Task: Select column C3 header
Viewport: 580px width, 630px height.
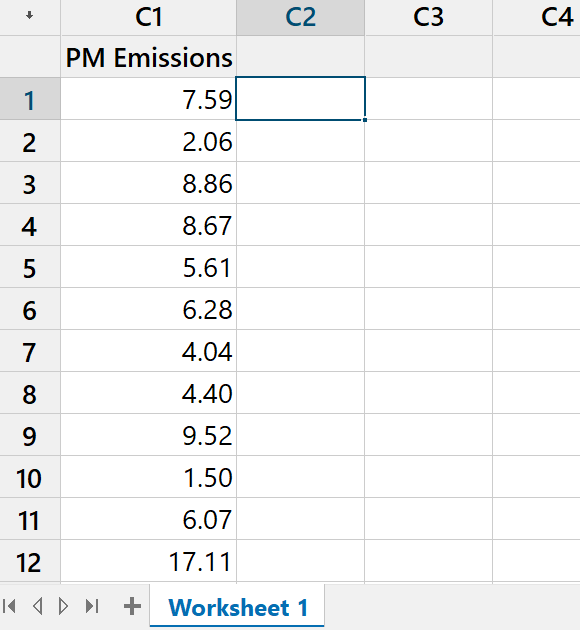Action: [x=429, y=17]
